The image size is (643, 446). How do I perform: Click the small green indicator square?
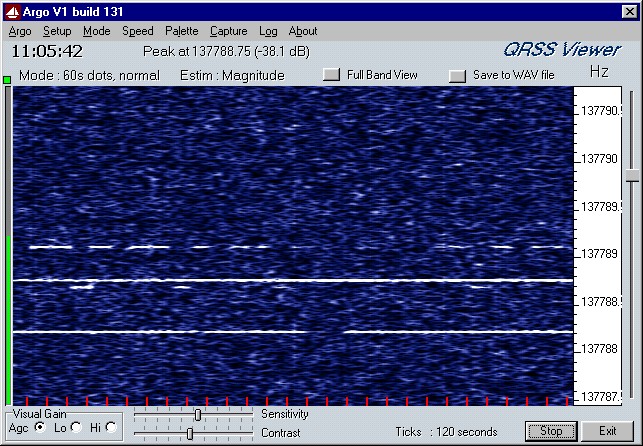point(7,80)
